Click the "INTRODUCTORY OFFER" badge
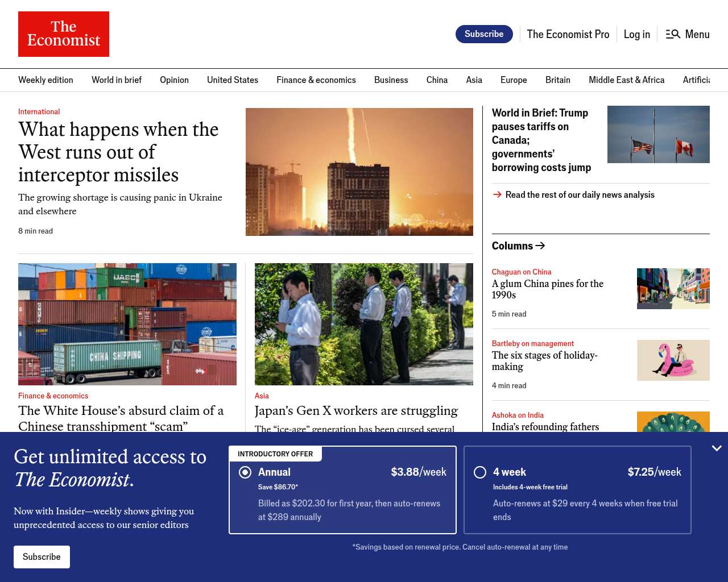This screenshot has height=582, width=728. click(275, 454)
